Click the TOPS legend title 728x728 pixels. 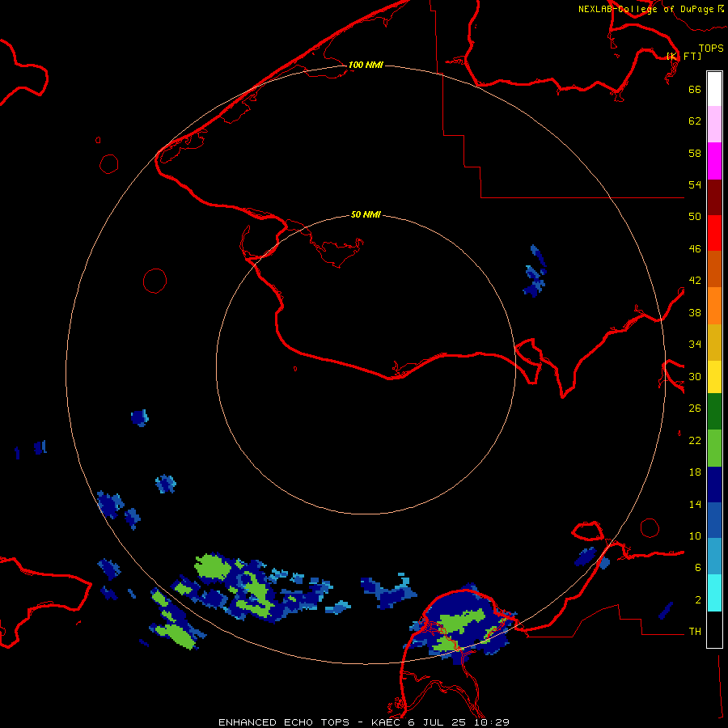711,48
